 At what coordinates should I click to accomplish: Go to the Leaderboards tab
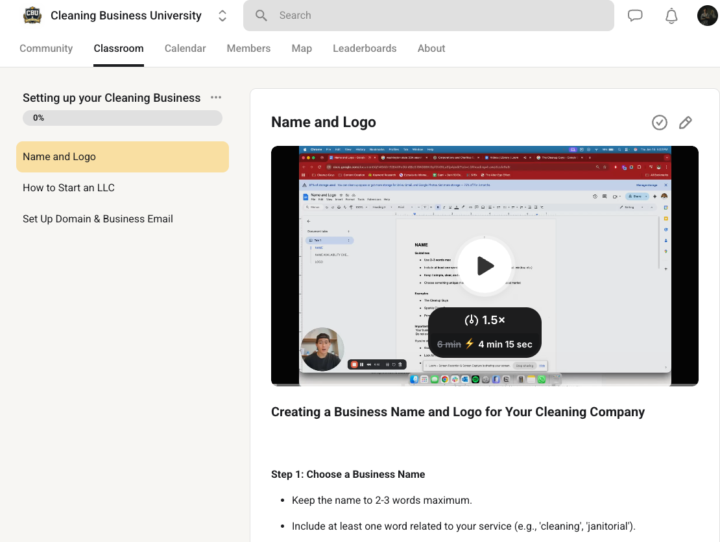click(364, 48)
